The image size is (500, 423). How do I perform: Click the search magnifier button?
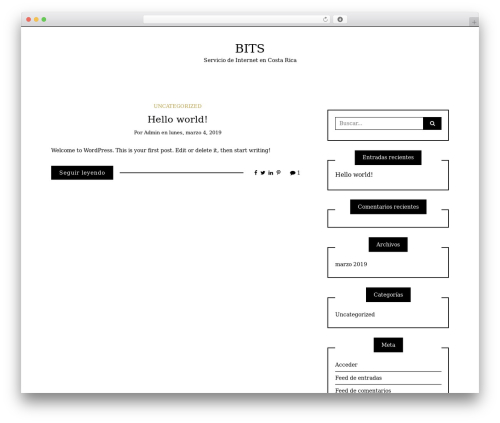click(x=432, y=123)
